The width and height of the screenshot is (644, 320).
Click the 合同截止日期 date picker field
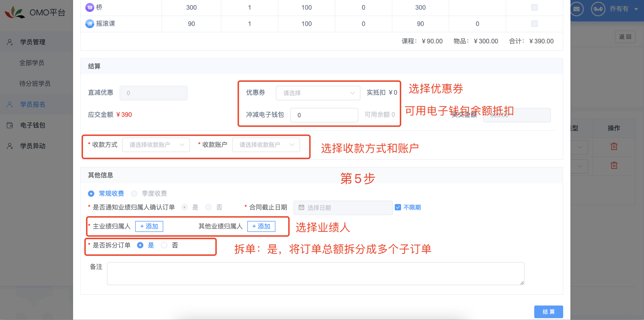point(343,208)
